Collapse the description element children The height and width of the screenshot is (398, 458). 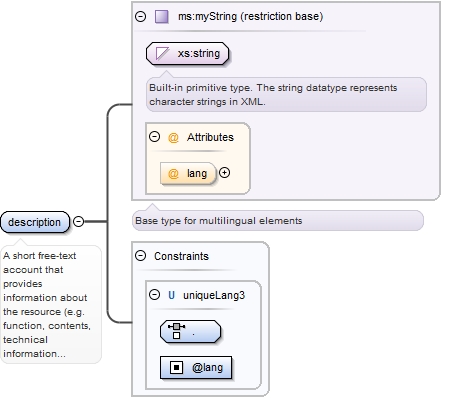(x=78, y=221)
